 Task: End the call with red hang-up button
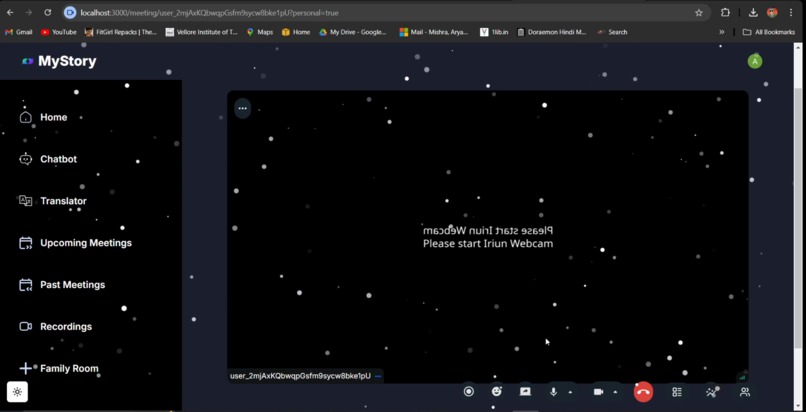pyautogui.click(x=643, y=392)
